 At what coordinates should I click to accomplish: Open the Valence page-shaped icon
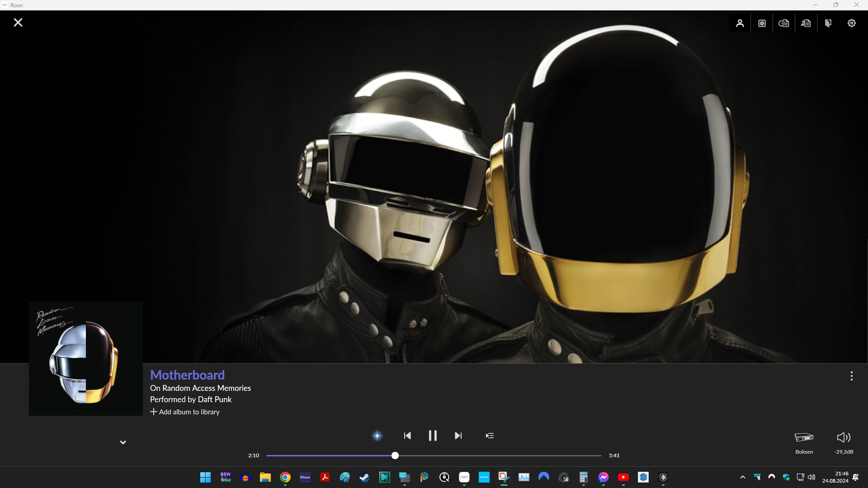(828, 23)
